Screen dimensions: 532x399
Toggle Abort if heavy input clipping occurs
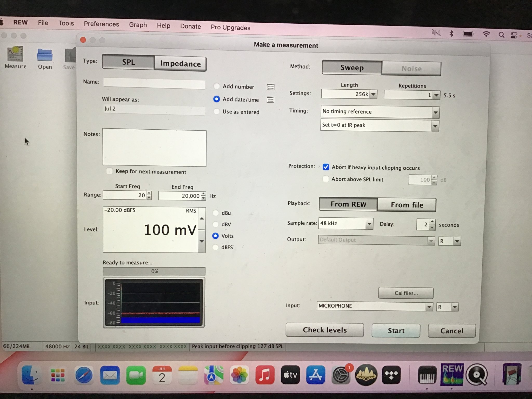[x=326, y=167]
